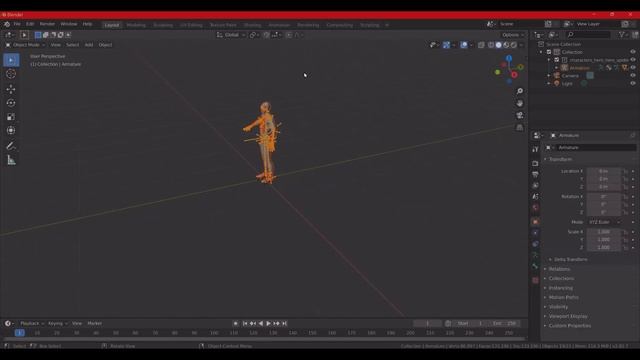
Task: Expand the Viewport Display panel
Action: [x=567, y=316]
